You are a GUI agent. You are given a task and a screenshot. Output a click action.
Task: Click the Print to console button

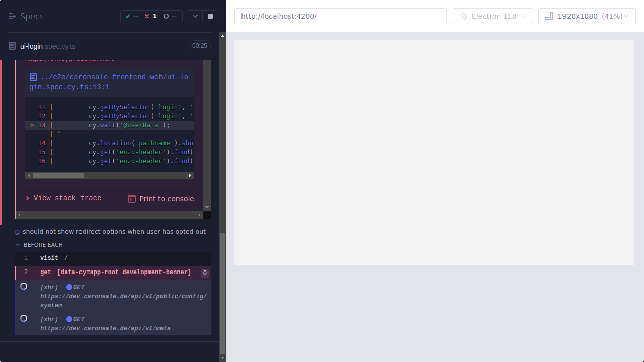160,198
